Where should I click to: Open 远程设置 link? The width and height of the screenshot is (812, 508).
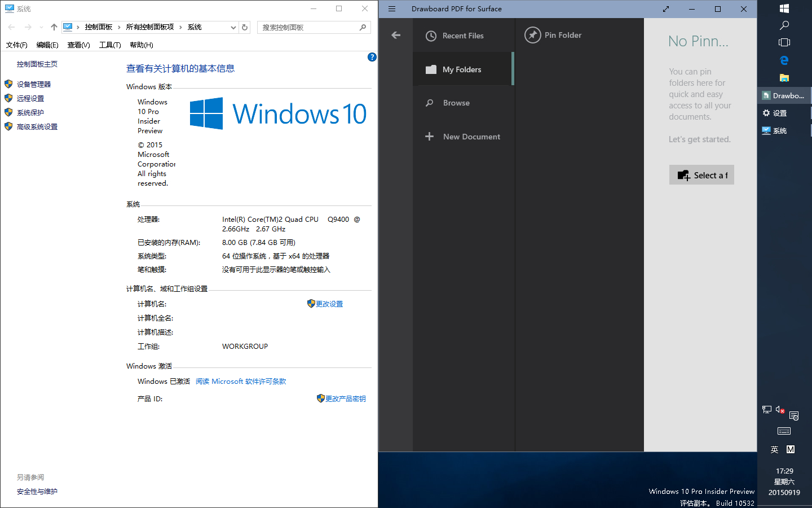click(30, 98)
